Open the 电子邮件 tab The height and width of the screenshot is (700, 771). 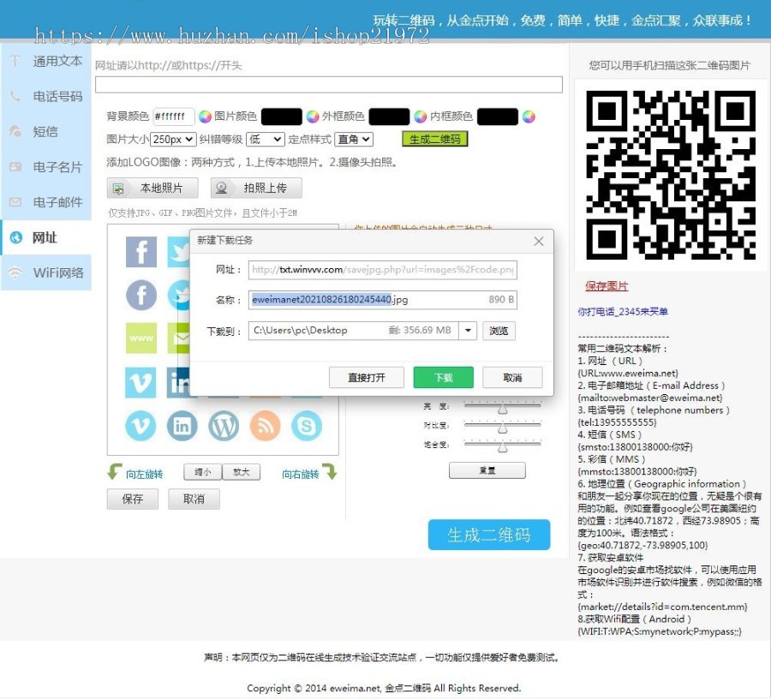tap(45, 202)
